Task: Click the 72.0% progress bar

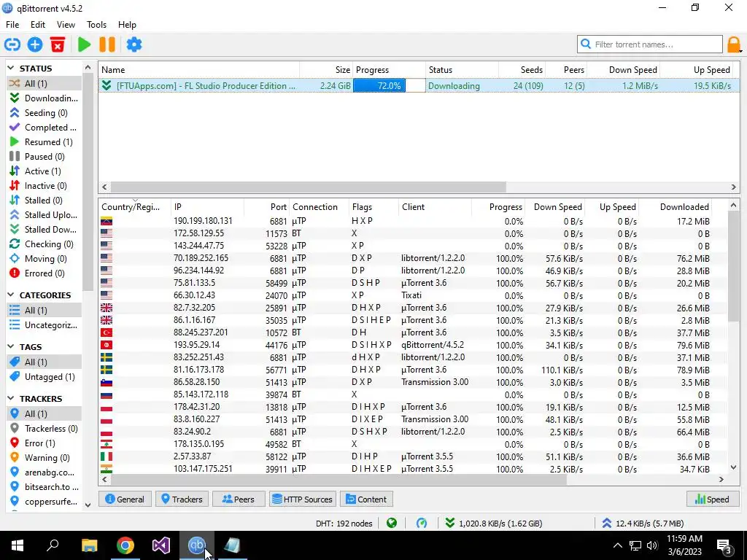Action: 390,86
